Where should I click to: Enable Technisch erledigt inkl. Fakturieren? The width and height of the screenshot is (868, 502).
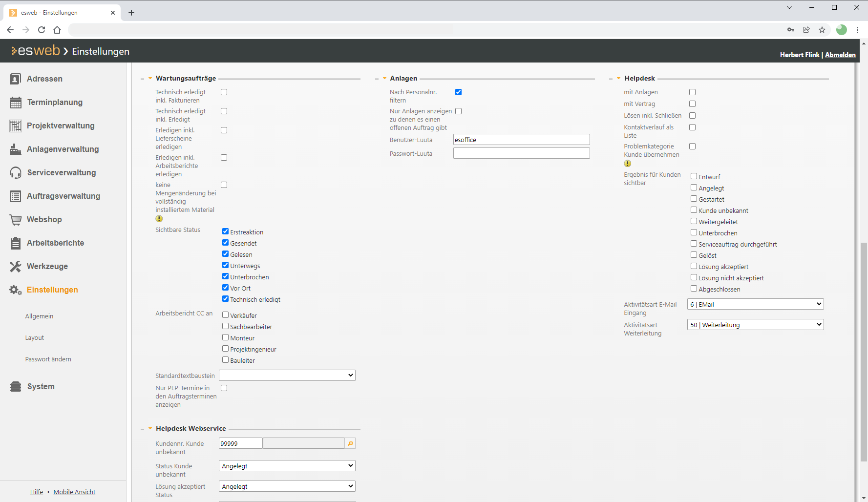224,92
